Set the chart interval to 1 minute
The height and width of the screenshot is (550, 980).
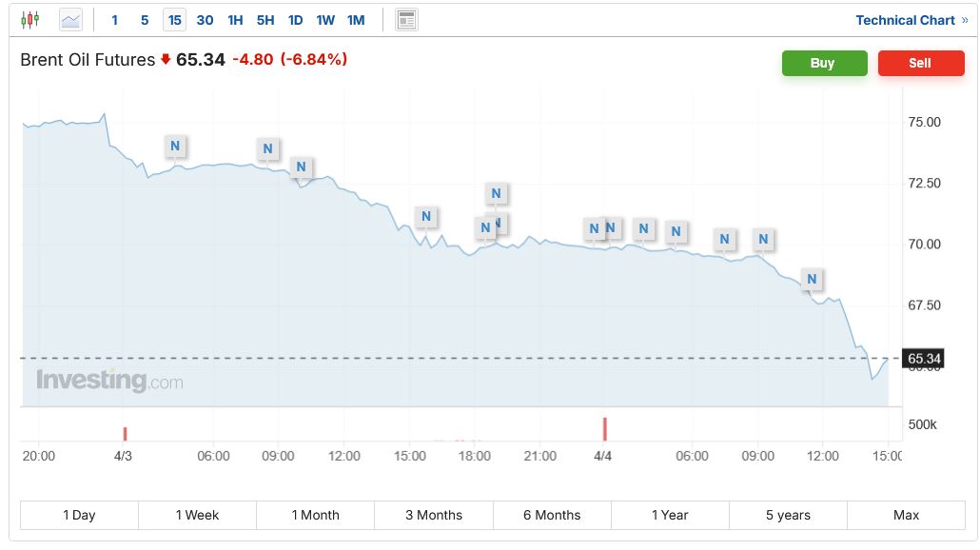pyautogui.click(x=115, y=19)
